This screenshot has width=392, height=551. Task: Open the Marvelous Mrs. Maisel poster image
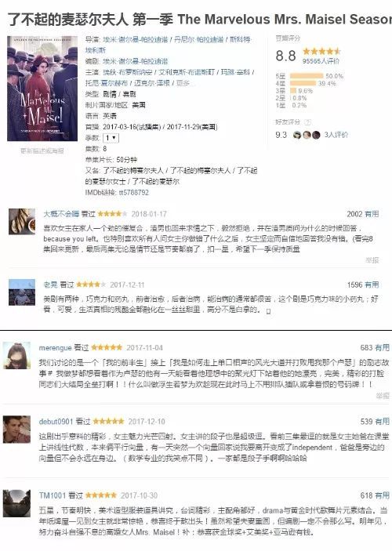(x=42, y=89)
